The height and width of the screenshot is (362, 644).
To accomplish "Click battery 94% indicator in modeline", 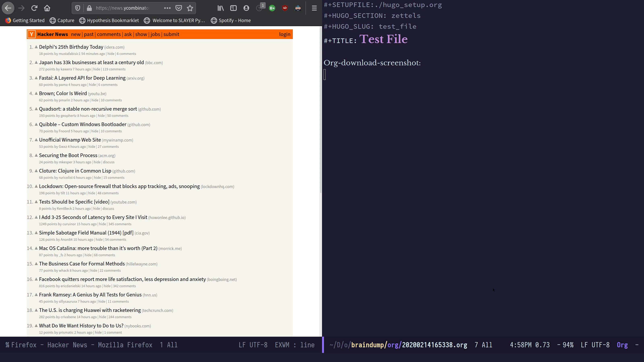I will (565, 345).
